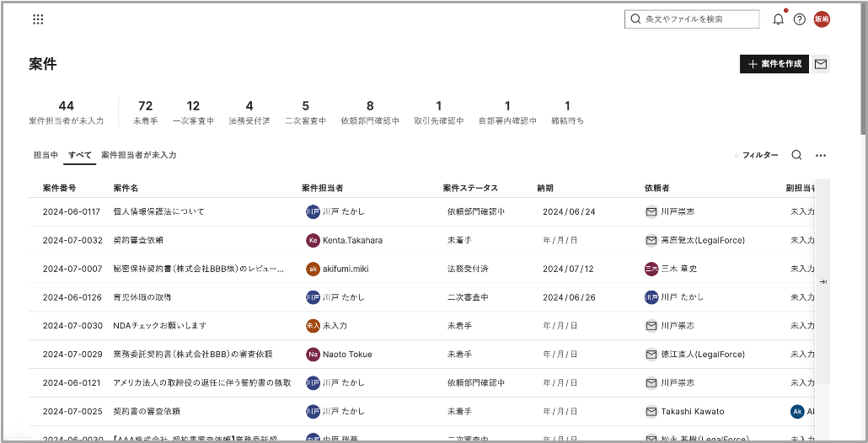
Task: Click 川戸 たかし requester avatar in 育児休暇 row
Action: [x=651, y=297]
